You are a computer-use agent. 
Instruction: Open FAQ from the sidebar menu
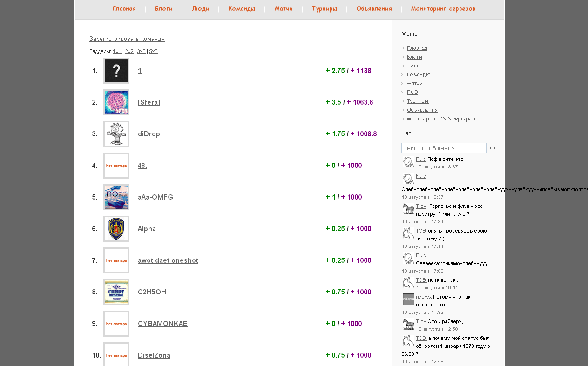click(412, 92)
